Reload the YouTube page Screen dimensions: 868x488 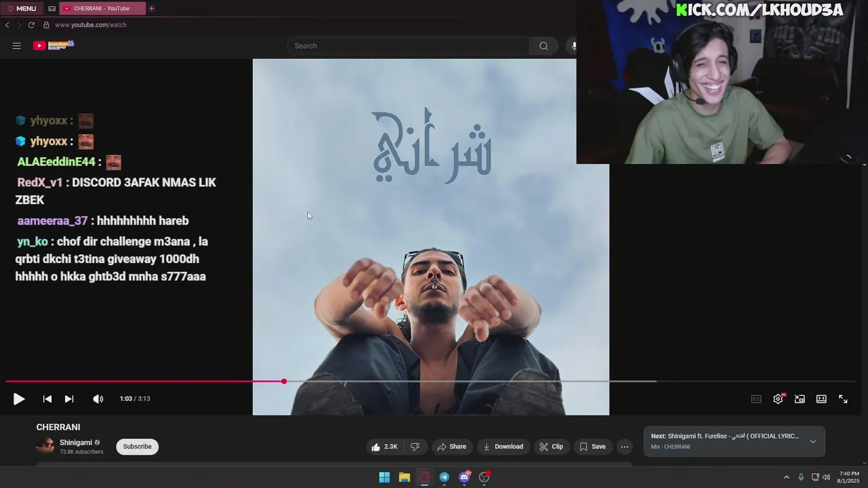(x=31, y=25)
